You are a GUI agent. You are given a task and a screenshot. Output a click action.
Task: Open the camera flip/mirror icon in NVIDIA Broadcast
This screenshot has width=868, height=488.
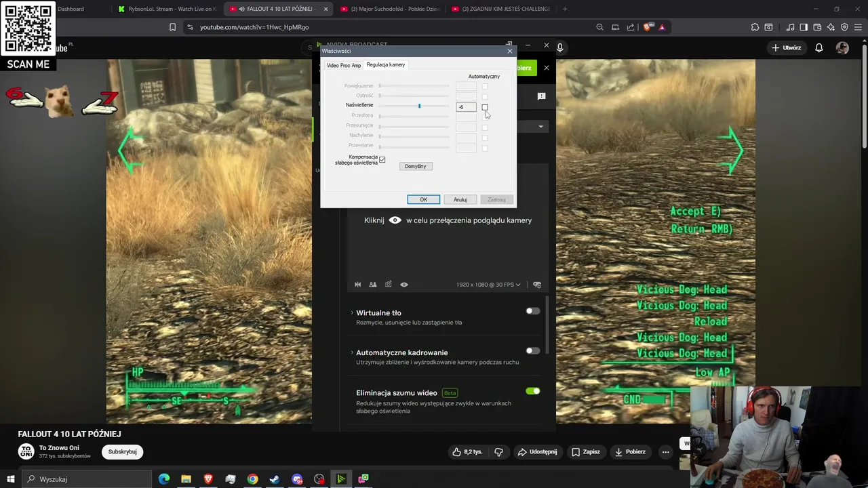[x=358, y=285]
